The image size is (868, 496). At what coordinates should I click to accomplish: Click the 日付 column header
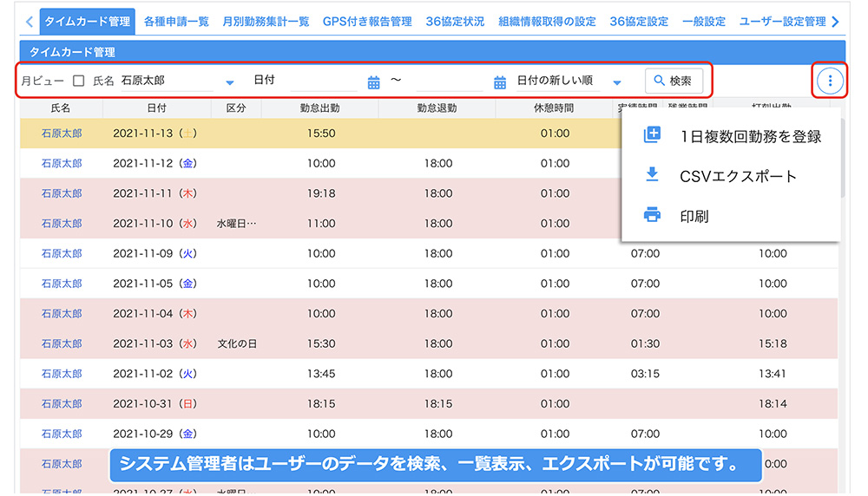pyautogui.click(x=156, y=108)
